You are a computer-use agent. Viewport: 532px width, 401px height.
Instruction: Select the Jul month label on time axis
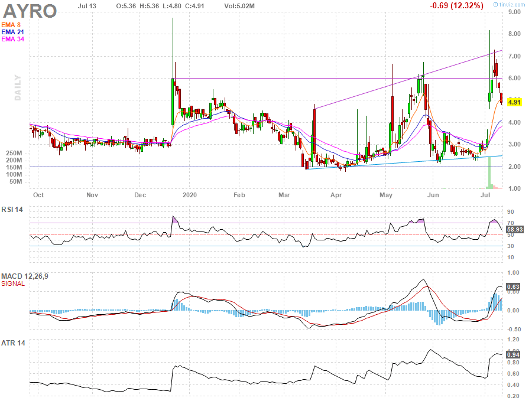[x=485, y=195]
